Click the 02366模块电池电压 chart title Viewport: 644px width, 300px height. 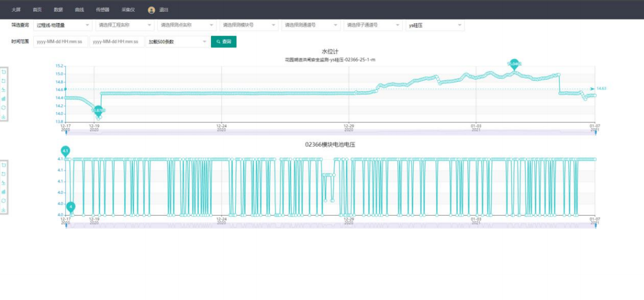(330, 144)
